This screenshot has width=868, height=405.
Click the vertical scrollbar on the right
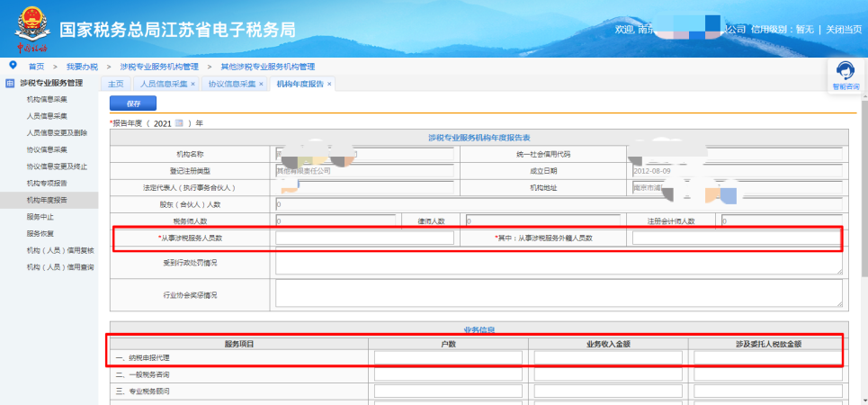click(x=863, y=225)
